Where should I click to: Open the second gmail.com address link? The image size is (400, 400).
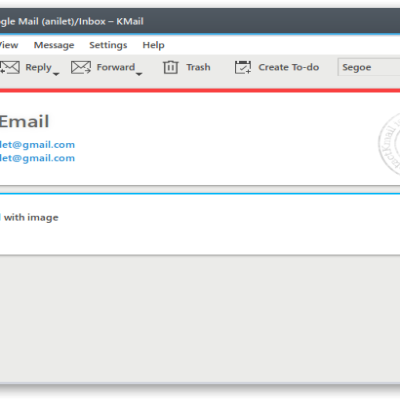37,158
